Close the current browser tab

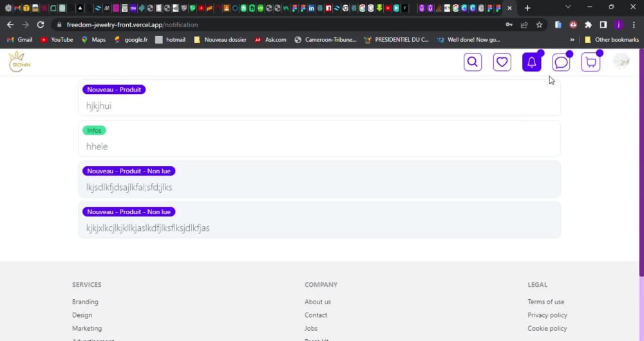coord(509,8)
